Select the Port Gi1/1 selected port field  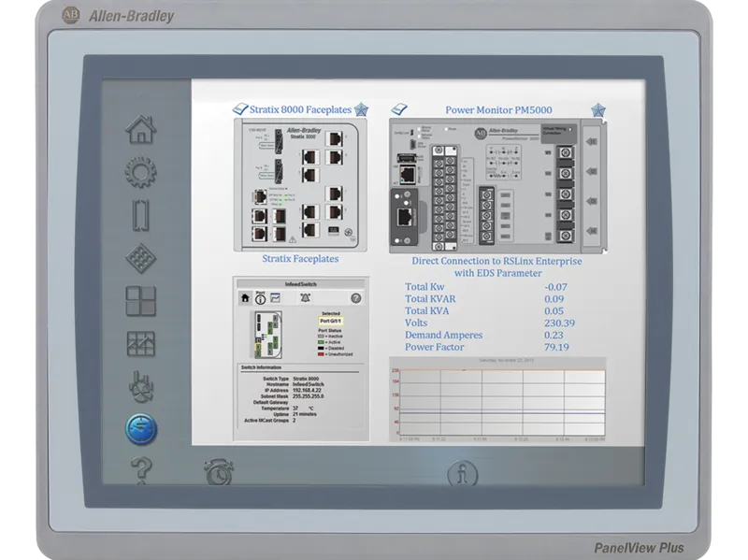[330, 321]
